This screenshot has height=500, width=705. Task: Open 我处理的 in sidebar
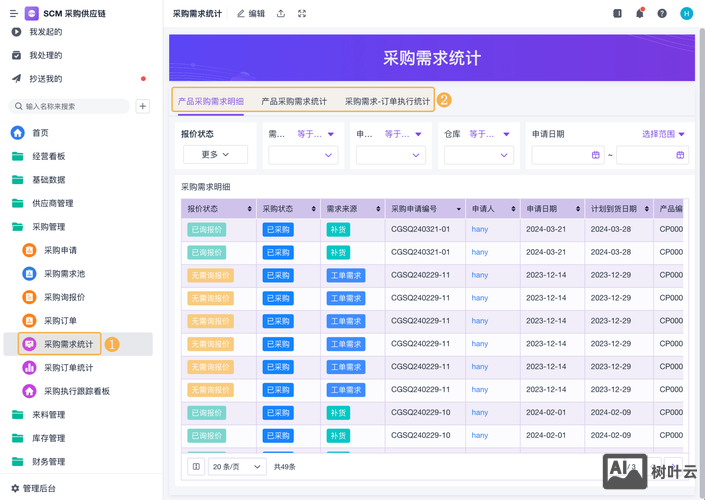click(46, 55)
